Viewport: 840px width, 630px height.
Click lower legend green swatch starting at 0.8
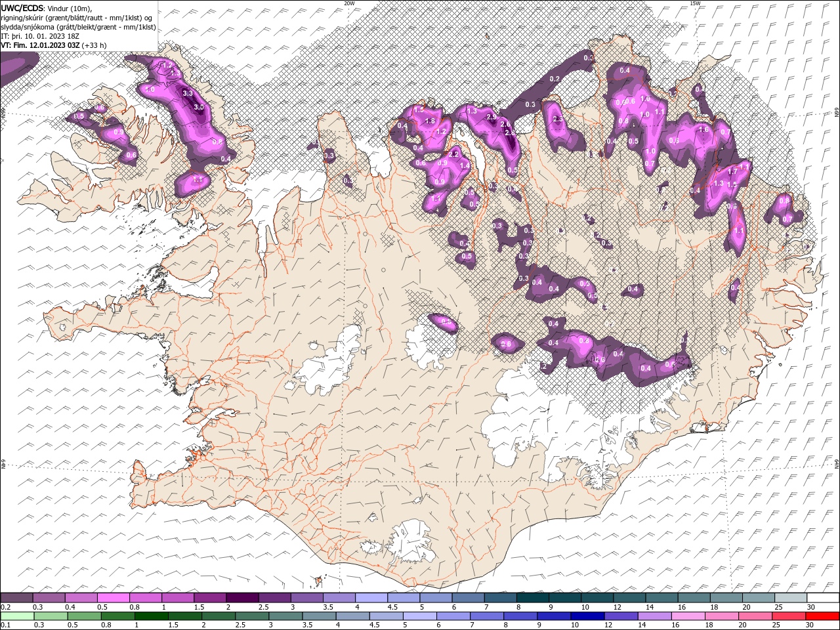coord(117,616)
